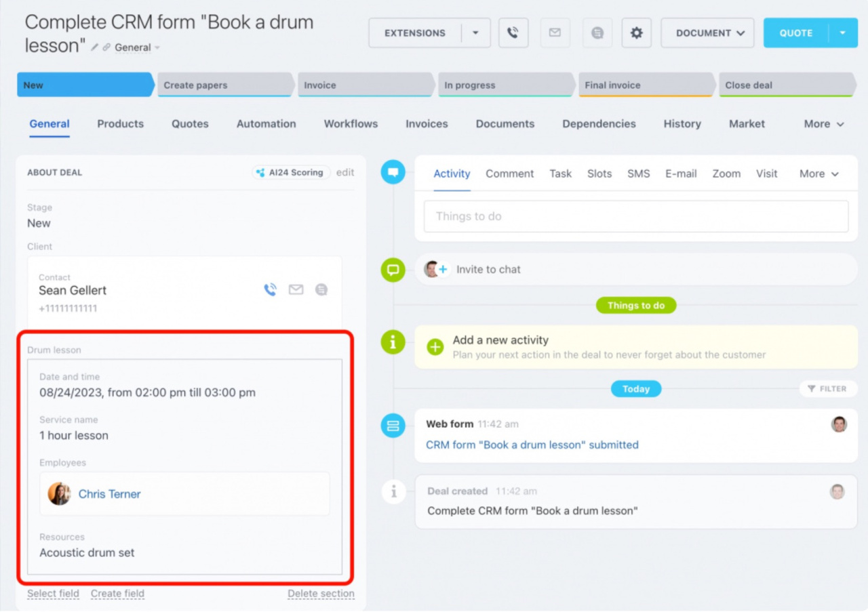Open the General pipeline selector by the title

click(x=137, y=47)
